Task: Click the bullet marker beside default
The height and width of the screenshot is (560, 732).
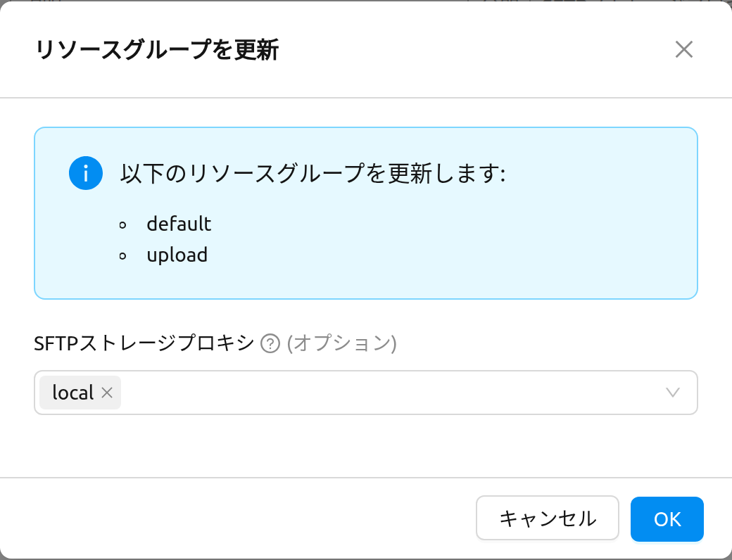Action: 122,225
